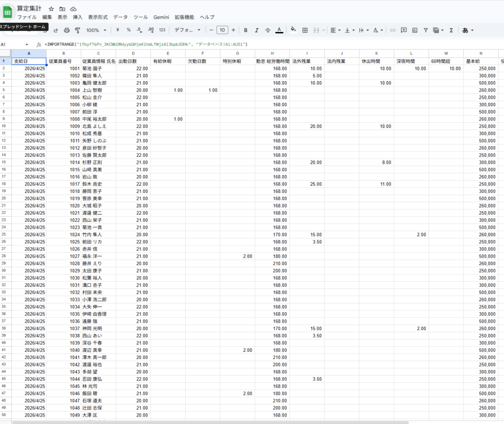Click the print icon in the toolbar
The height and width of the screenshot is (424, 504).
pyautogui.click(x=67, y=30)
